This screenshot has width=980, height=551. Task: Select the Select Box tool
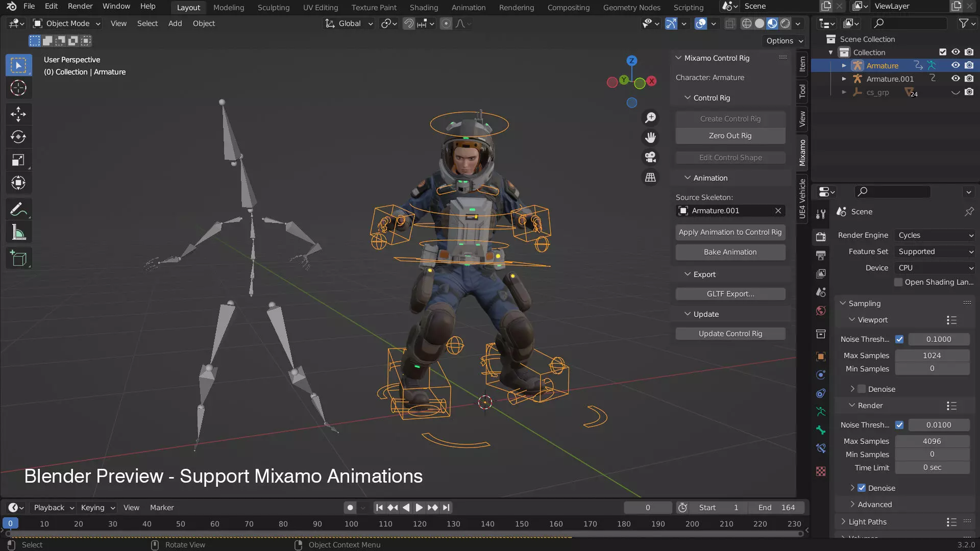18,65
